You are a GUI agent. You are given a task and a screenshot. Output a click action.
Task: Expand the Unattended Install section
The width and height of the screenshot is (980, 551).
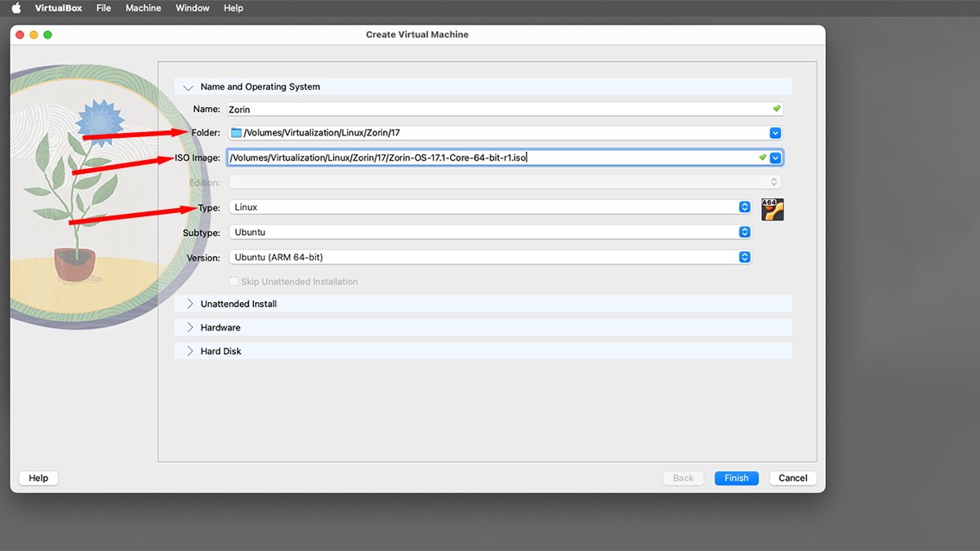coord(483,304)
